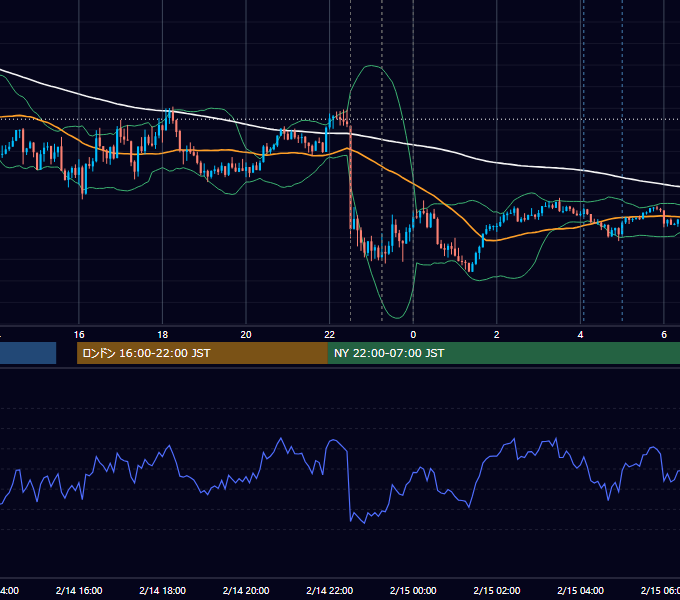The height and width of the screenshot is (600, 680).
Task: Click the '2' hour label on the price chart axis
Action: (x=497, y=334)
